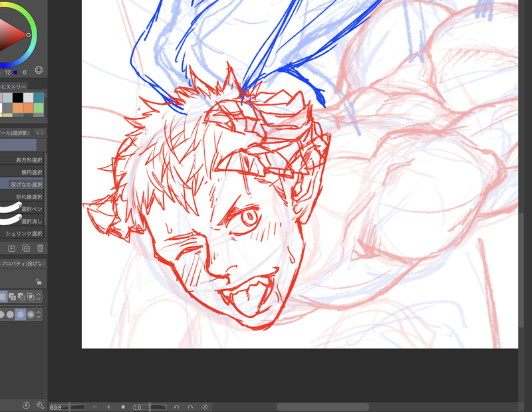
Task: Open the ツールプロパティ tool property tab
Action: click(x=23, y=263)
